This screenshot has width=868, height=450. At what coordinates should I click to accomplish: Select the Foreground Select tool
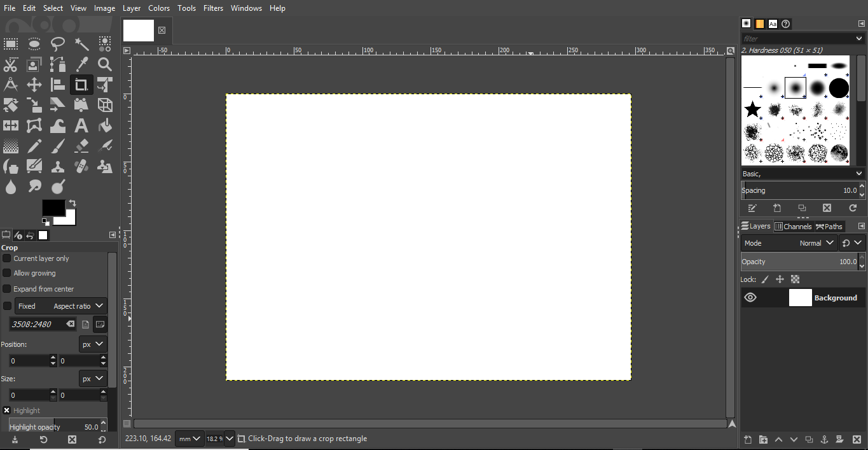pyautogui.click(x=34, y=64)
